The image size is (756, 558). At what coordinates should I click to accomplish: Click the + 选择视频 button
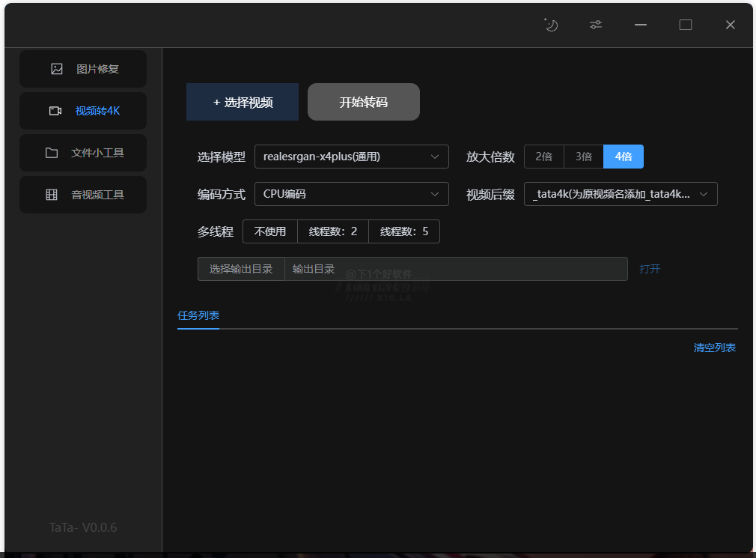click(x=242, y=102)
